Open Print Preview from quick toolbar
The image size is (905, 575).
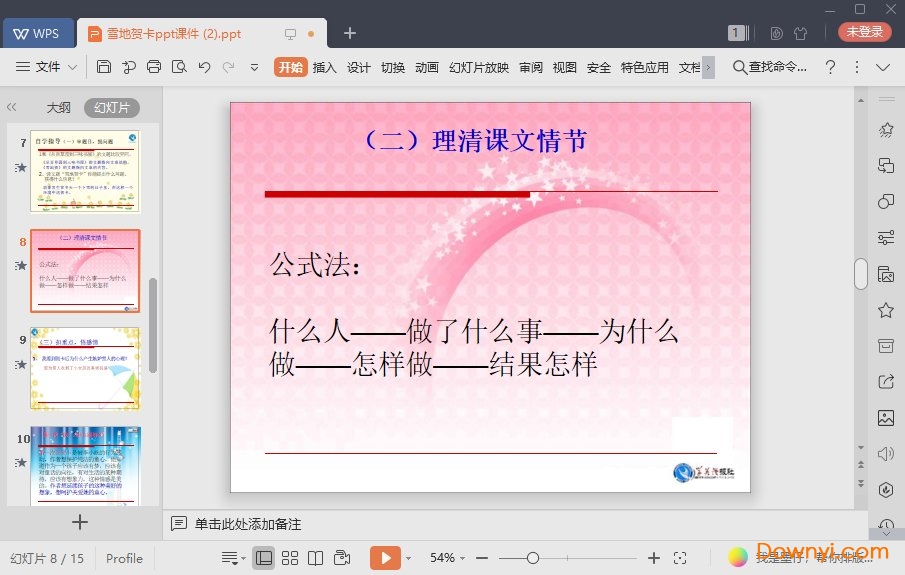pos(179,67)
